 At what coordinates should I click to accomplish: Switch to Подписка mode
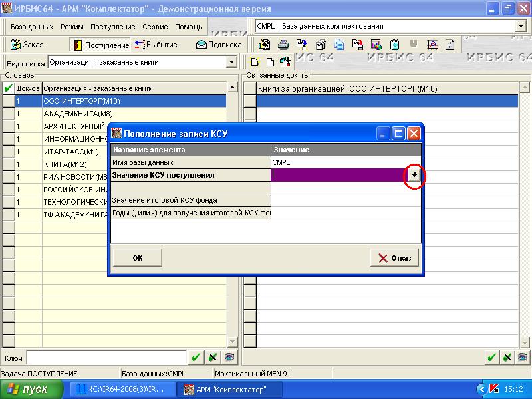point(219,45)
